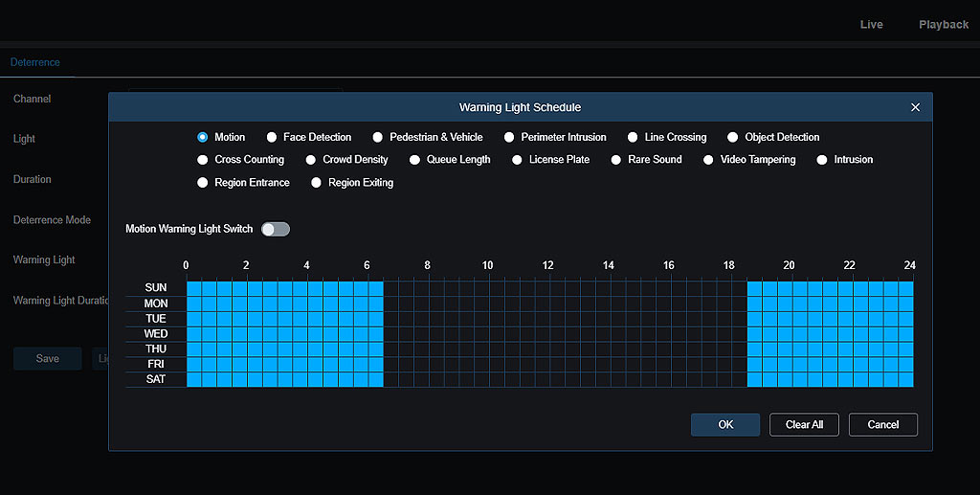Pick the Line Crossing option

click(633, 137)
